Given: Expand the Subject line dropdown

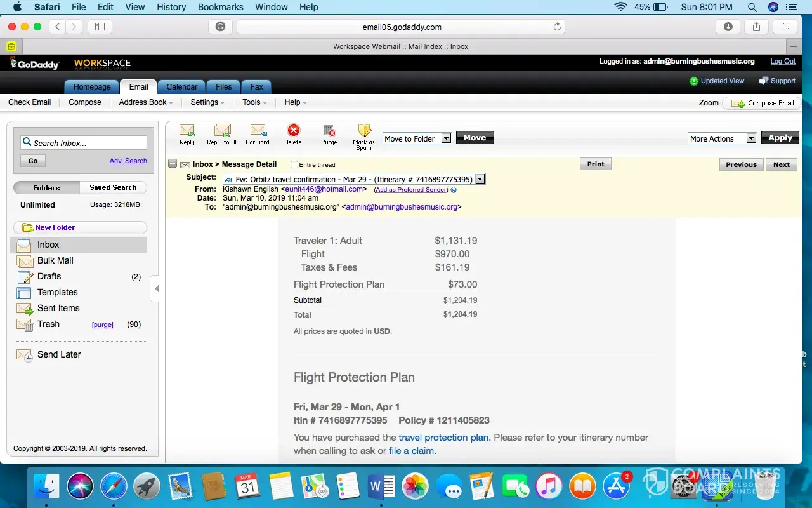Looking at the screenshot, I should point(480,180).
